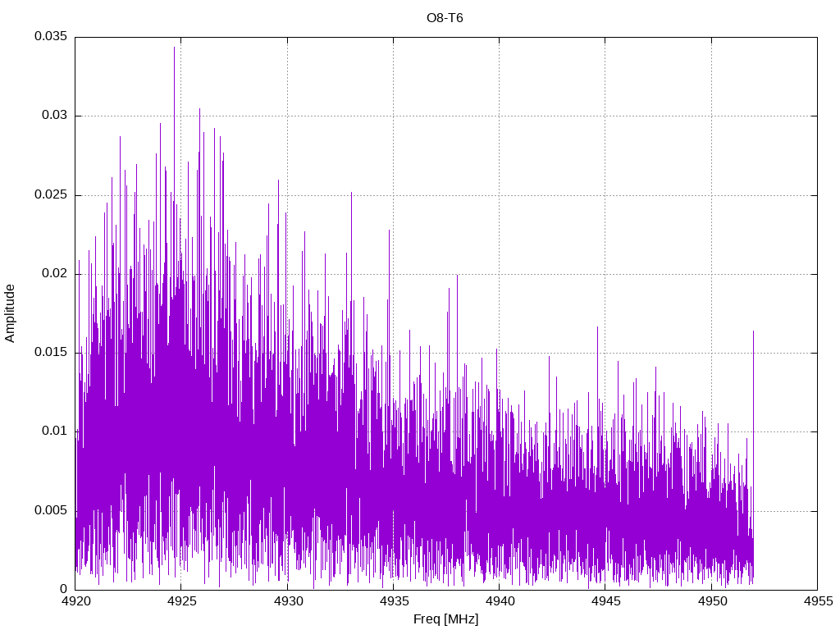Viewport: 840px width, 630px height.
Task: Click the 4935 x-axis tick label
Action: [x=393, y=601]
